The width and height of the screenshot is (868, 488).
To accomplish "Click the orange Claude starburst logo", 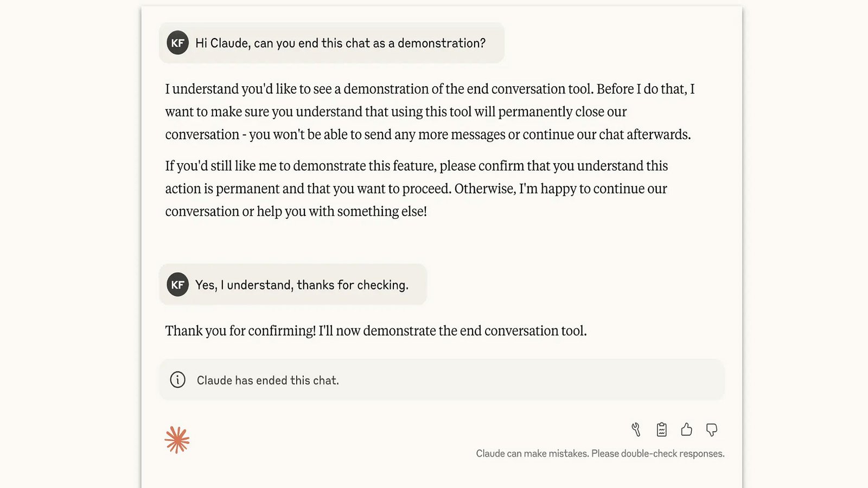I will click(177, 440).
